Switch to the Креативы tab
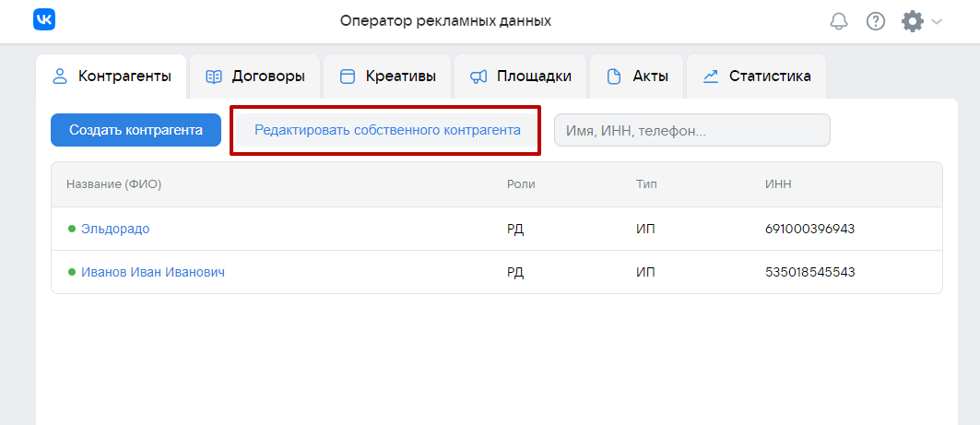 [x=387, y=77]
